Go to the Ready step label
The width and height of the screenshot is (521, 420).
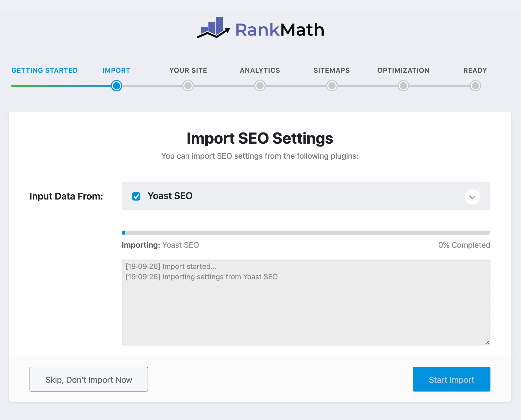point(475,70)
